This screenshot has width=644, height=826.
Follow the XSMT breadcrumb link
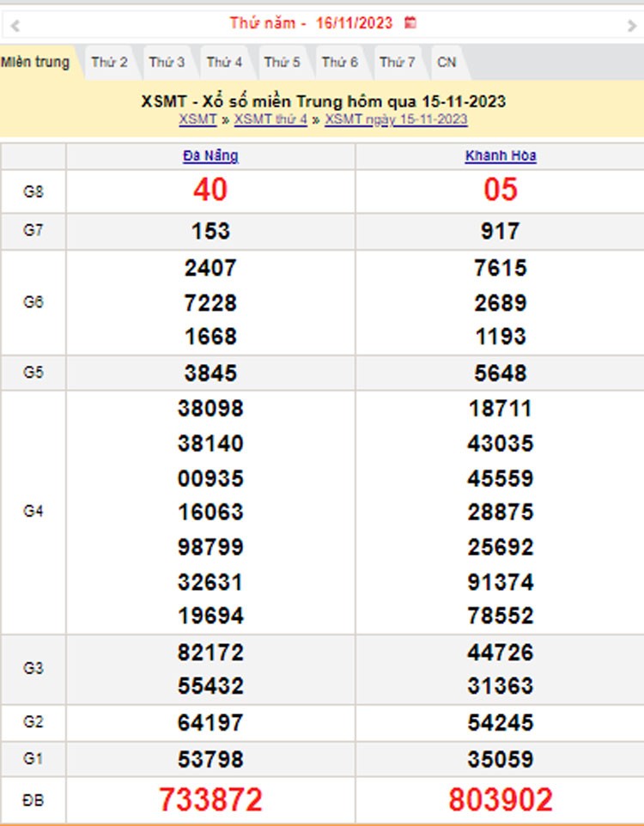[x=197, y=119]
